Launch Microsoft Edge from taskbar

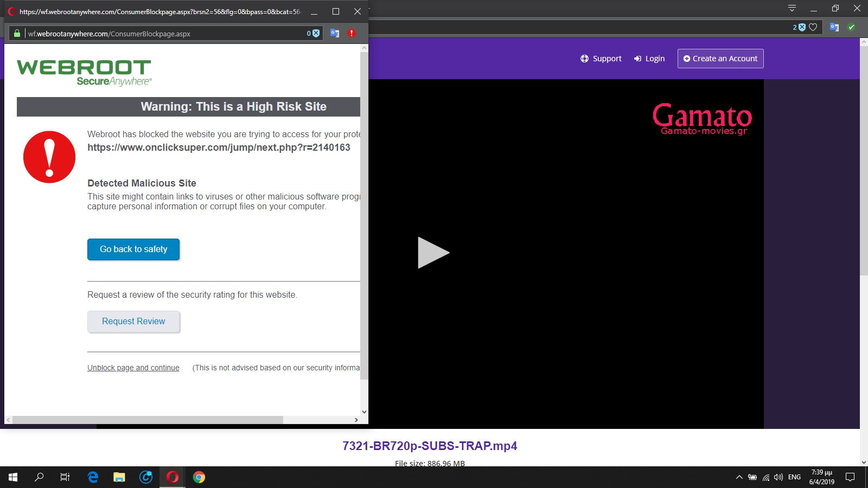93,477
